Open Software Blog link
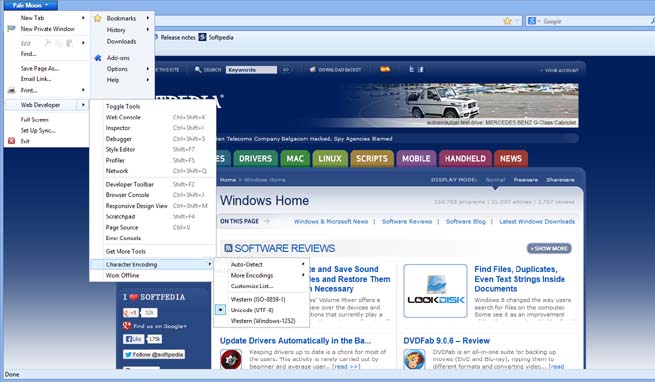 click(465, 222)
